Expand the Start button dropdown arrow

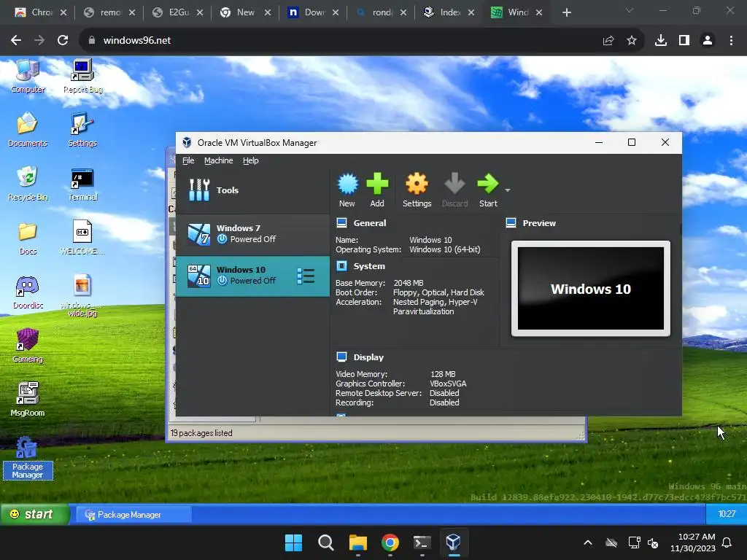[x=508, y=190]
